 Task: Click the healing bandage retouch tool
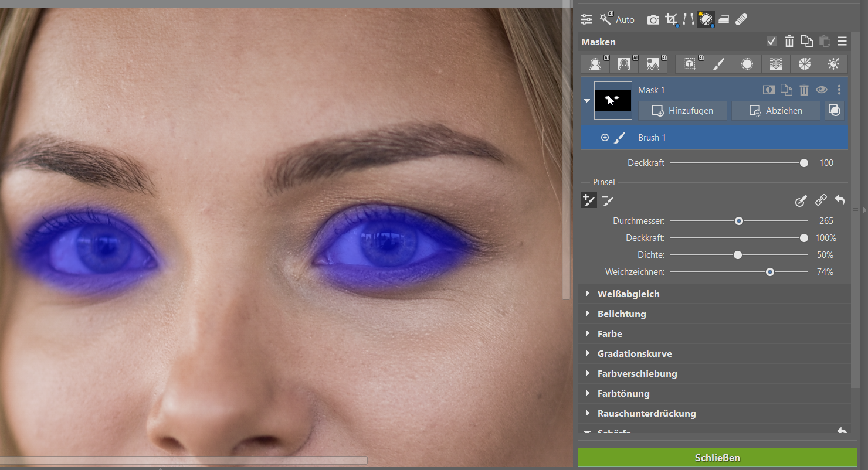point(741,19)
